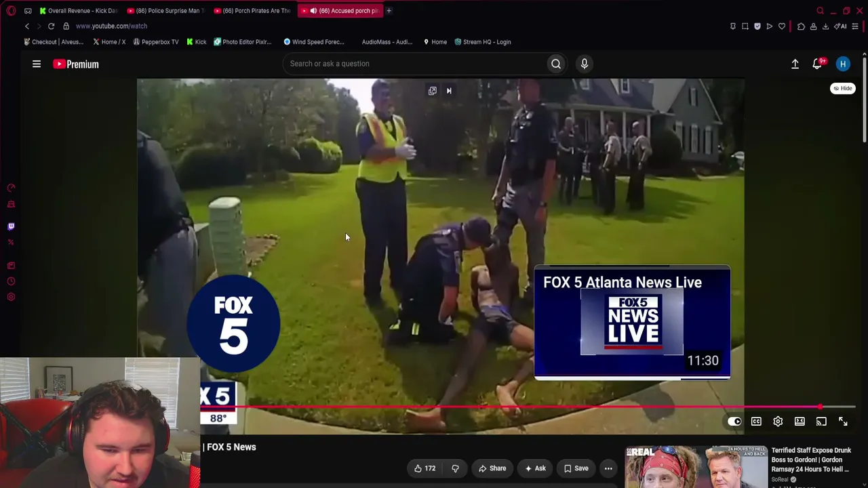
Task: Take a snapshot with toolbar icon
Action: [745, 26]
